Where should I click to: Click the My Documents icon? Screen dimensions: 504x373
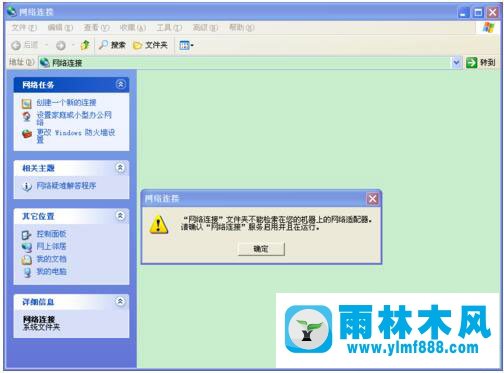[x=27, y=260]
